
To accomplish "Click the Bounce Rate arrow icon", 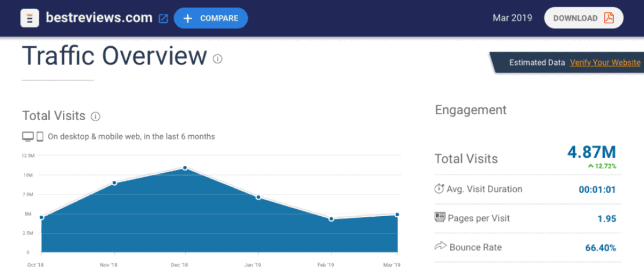I will [x=440, y=247].
